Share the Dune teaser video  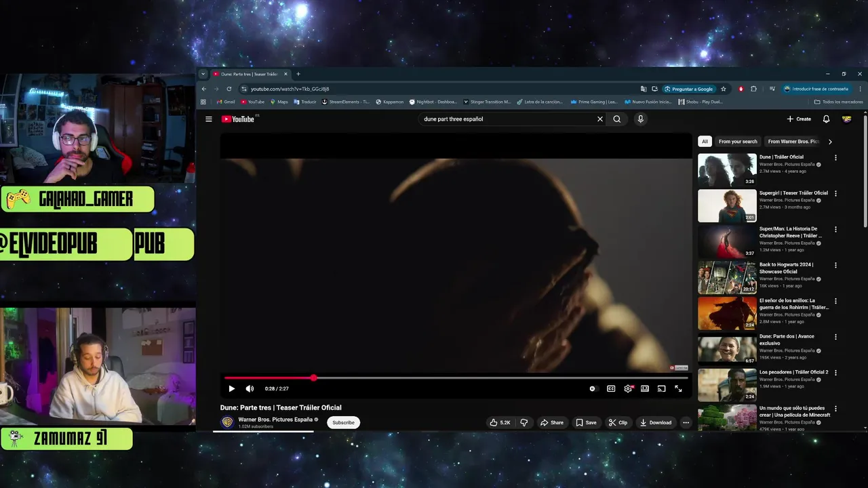coord(551,422)
